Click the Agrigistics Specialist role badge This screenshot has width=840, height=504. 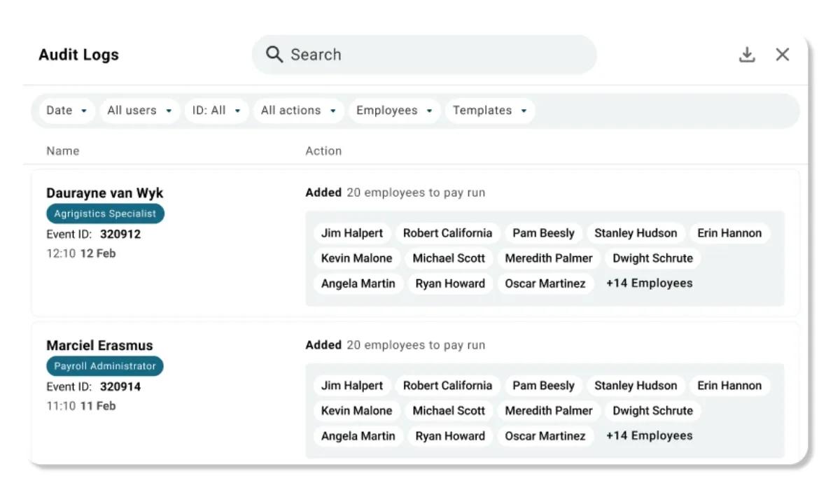[x=104, y=213]
